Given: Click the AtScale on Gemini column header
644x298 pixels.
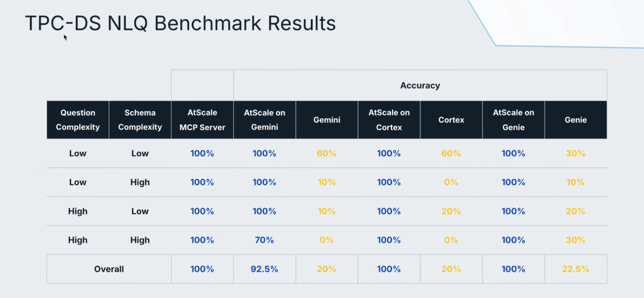Looking at the screenshot, I should coord(264,120).
